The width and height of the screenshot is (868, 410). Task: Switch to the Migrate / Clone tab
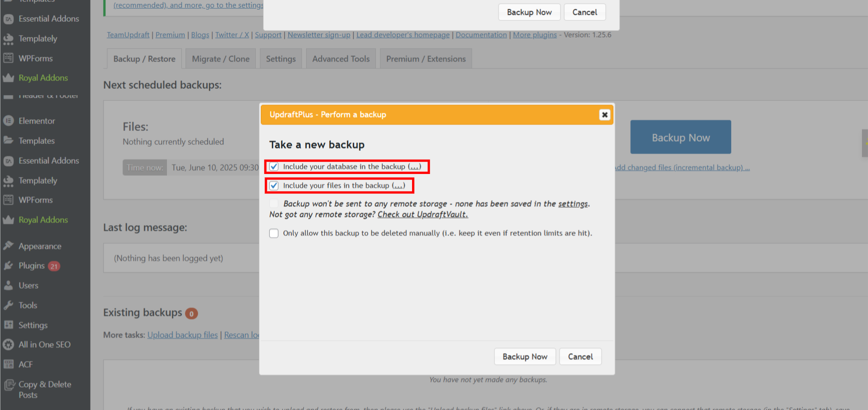point(221,59)
